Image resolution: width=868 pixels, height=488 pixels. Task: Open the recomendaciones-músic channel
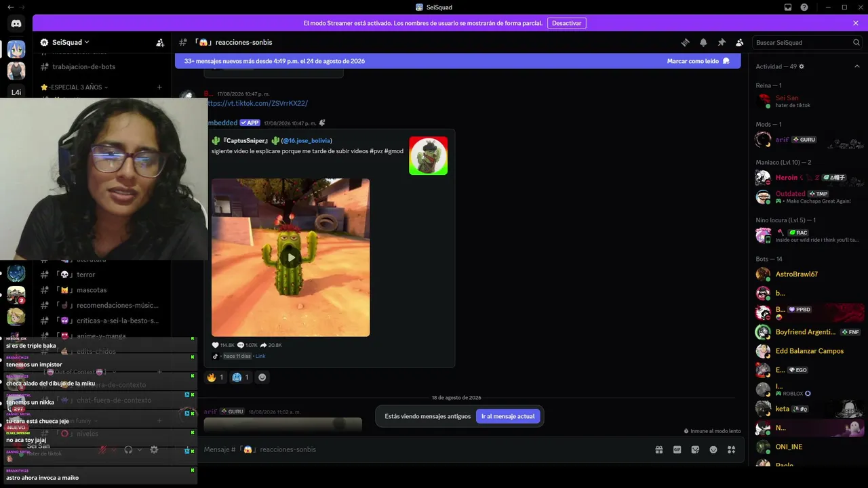coord(103,305)
